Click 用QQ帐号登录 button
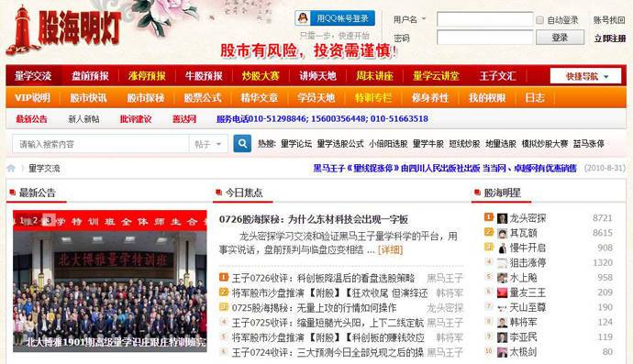The width and height of the screenshot is (633, 364). pos(335,18)
